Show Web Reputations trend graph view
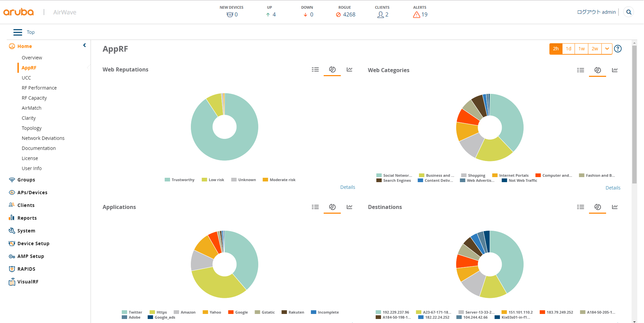 pos(350,69)
